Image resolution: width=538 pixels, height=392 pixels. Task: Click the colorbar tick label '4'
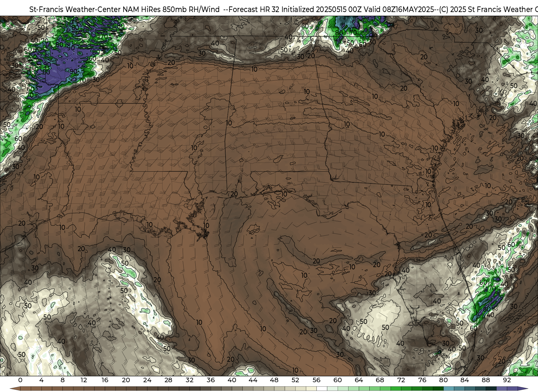(x=41, y=380)
